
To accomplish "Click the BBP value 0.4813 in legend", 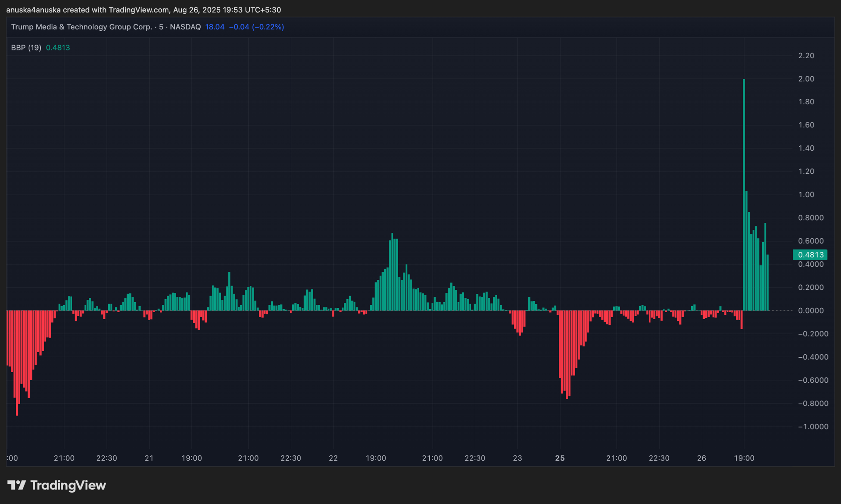I will coord(58,48).
